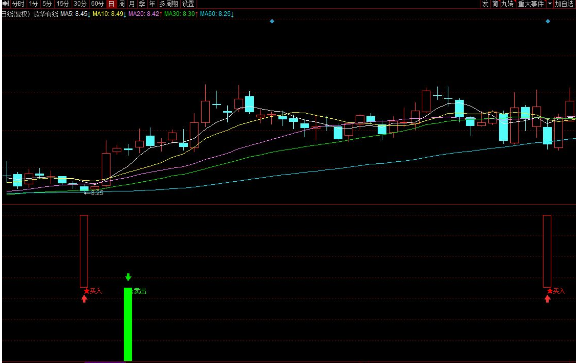This screenshot has height=363, width=576.
Task: Select the 15分 period tab
Action: [x=63, y=4]
